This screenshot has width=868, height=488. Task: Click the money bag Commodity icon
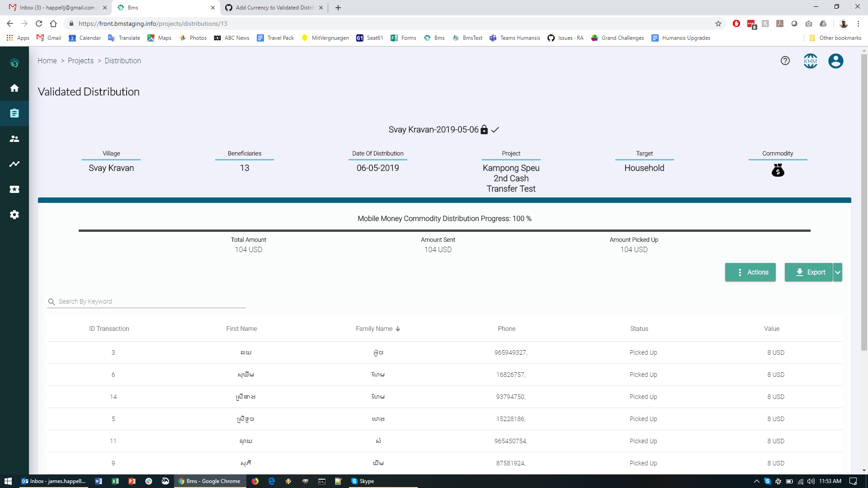tap(777, 170)
